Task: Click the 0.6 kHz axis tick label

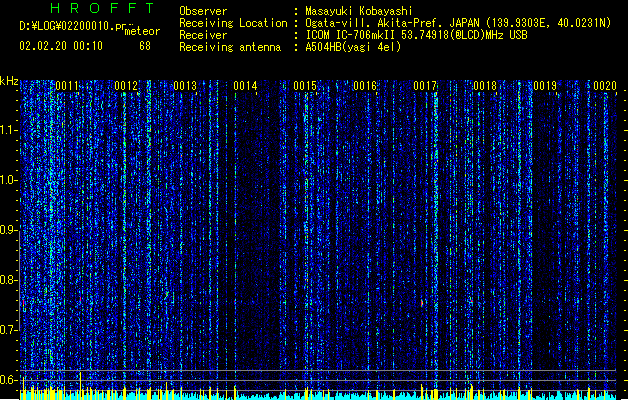Action: click(8, 380)
